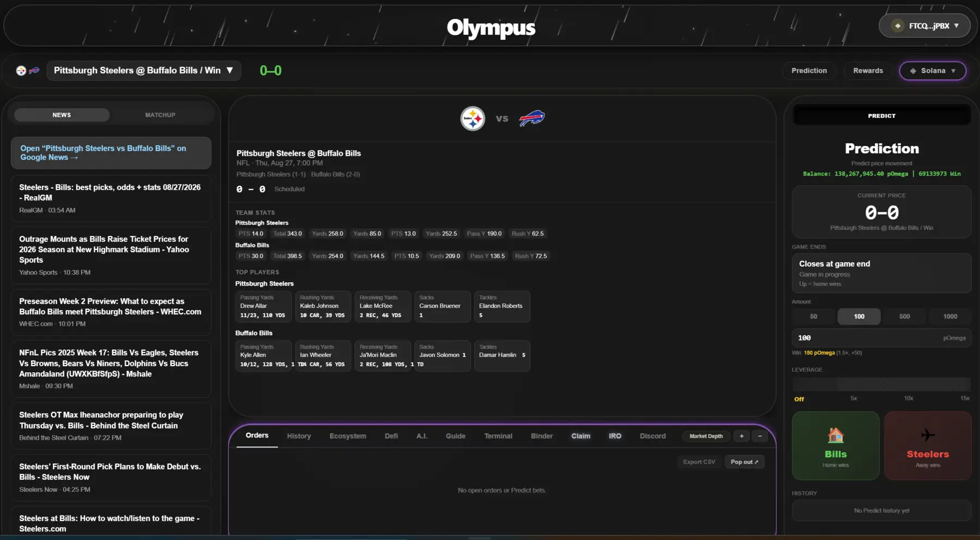Click the pOmega amount input field

881,338
